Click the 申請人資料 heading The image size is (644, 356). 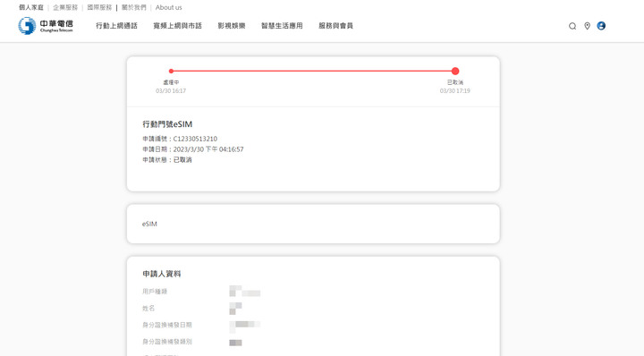[162, 274]
